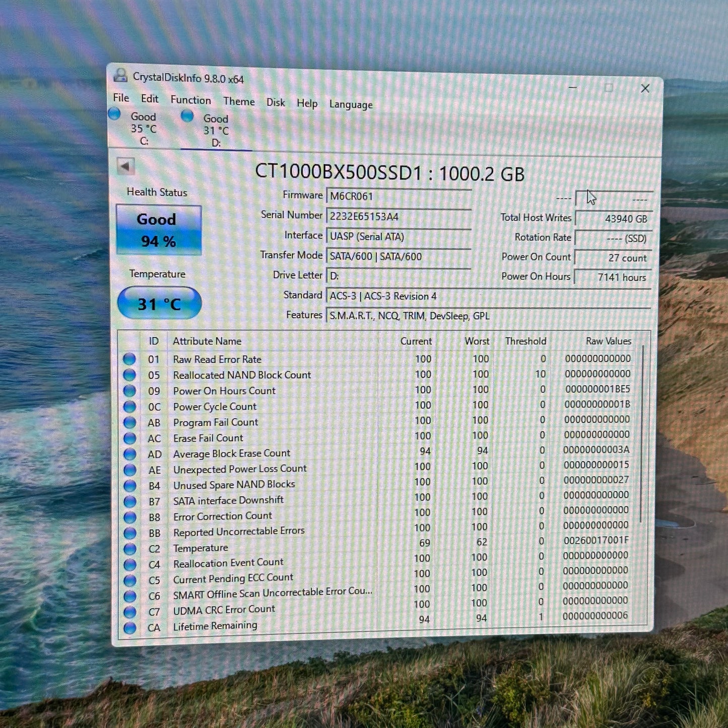Screen dimensions: 728x728
Task: Click status orb for Lifetime Remaining
Action: (x=129, y=628)
